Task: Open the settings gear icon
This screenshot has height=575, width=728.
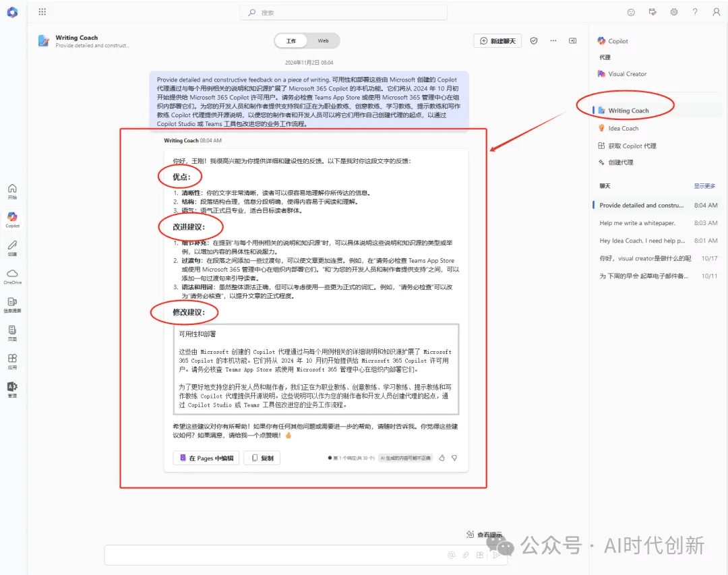Action: tap(673, 12)
